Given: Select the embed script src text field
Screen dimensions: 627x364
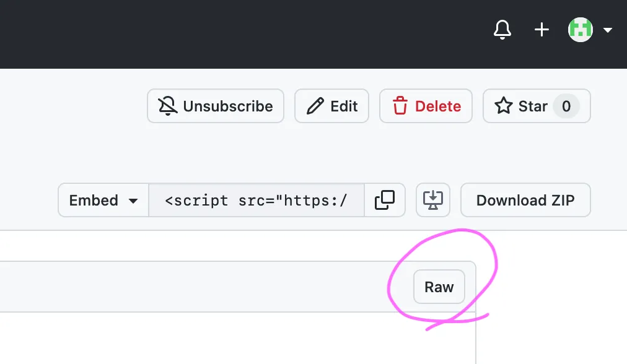Looking at the screenshot, I should tap(256, 200).
